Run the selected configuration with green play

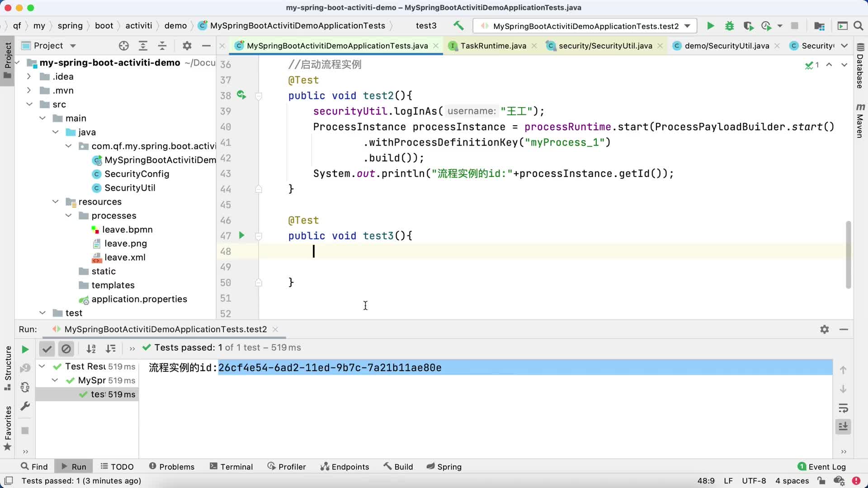[x=710, y=26]
